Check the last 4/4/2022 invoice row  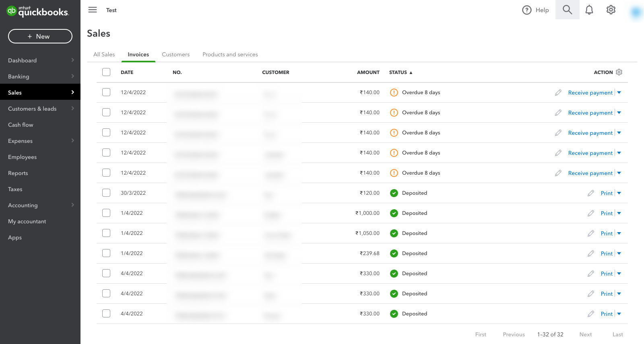pyautogui.click(x=106, y=313)
